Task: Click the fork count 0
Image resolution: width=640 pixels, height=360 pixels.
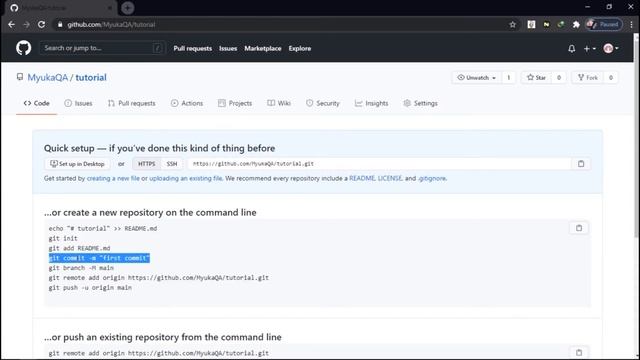Action: point(611,78)
